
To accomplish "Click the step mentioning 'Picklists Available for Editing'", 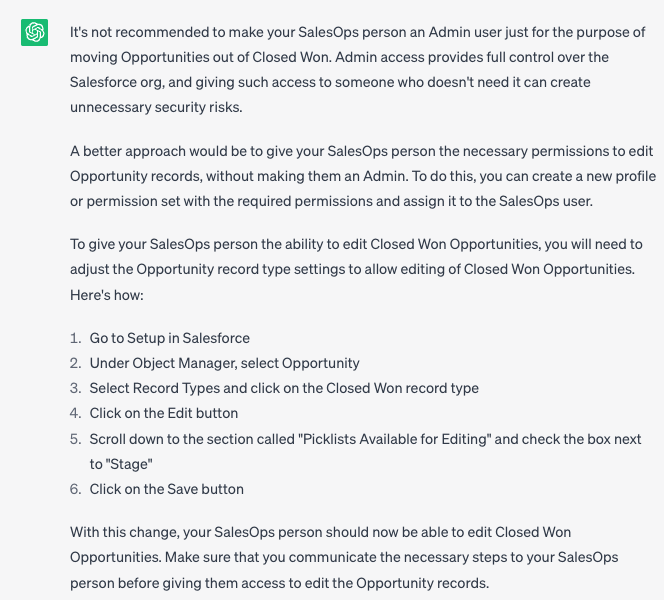I will point(365,451).
